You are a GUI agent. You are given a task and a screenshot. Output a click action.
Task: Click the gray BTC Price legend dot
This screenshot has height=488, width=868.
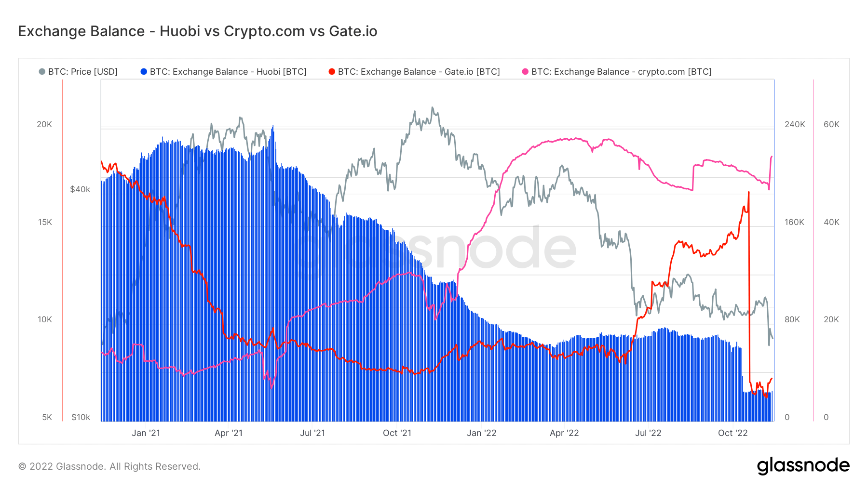pos(42,72)
